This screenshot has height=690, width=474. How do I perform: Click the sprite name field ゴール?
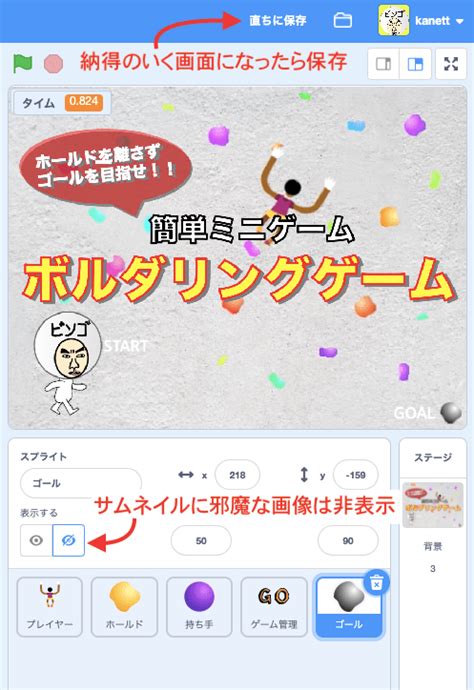click(81, 483)
